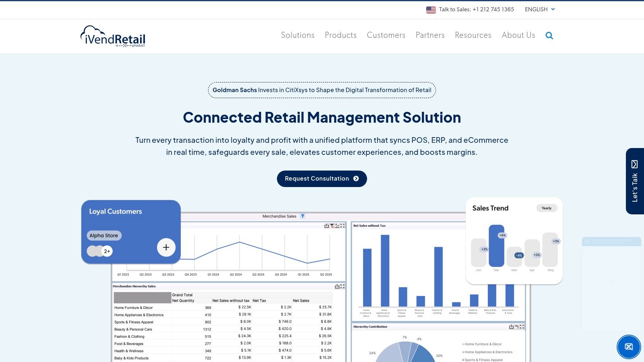Open the Partners menu

(x=430, y=35)
